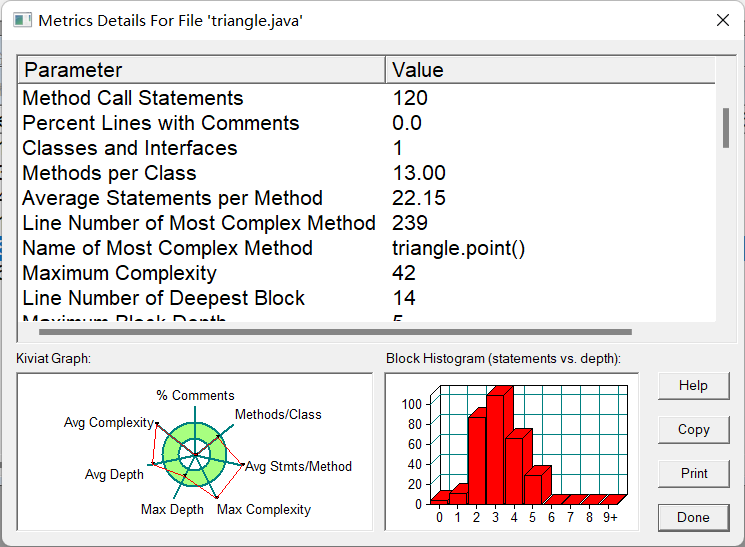The width and height of the screenshot is (745, 547).
Task: Click the window icon in the title bar
Action: (22, 20)
